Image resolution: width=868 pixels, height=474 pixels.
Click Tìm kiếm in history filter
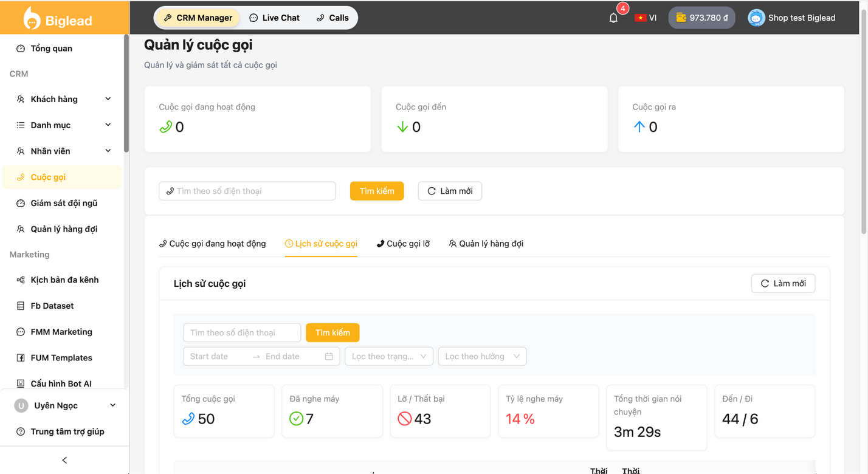pyautogui.click(x=332, y=332)
